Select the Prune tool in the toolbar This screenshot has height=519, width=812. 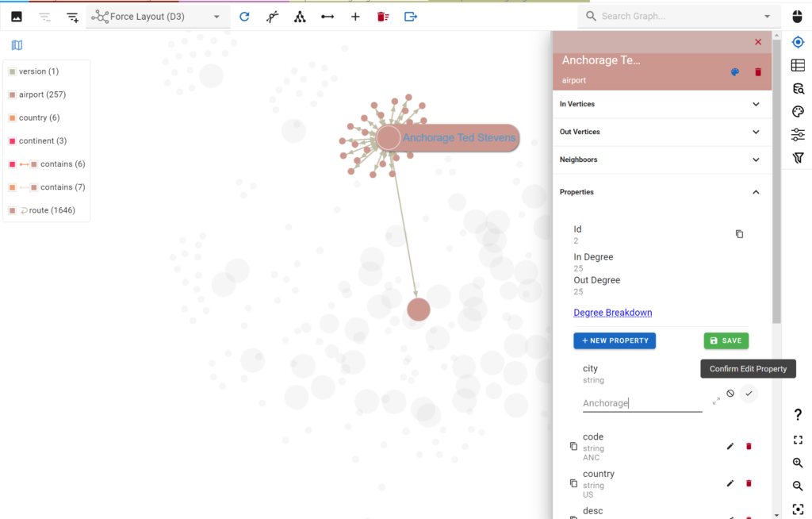point(272,16)
